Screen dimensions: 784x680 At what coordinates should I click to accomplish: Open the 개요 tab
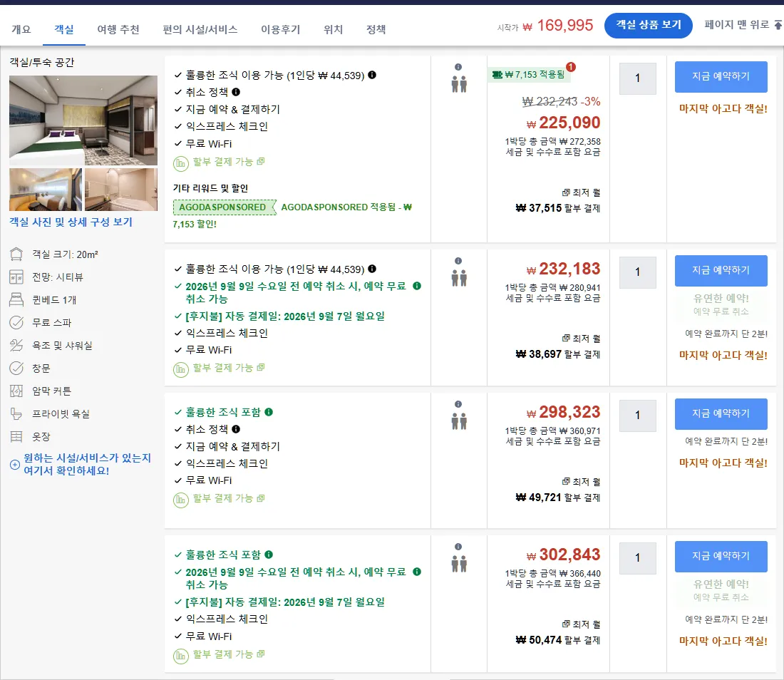21,29
